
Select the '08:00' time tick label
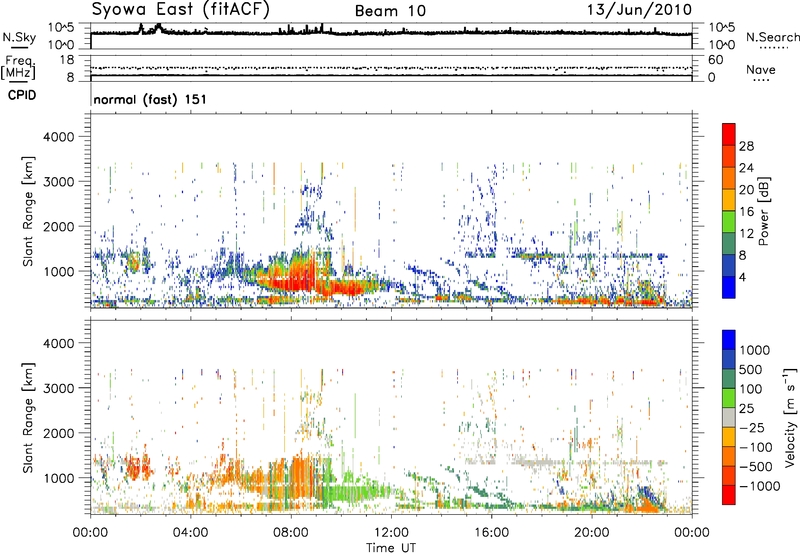tap(290, 533)
